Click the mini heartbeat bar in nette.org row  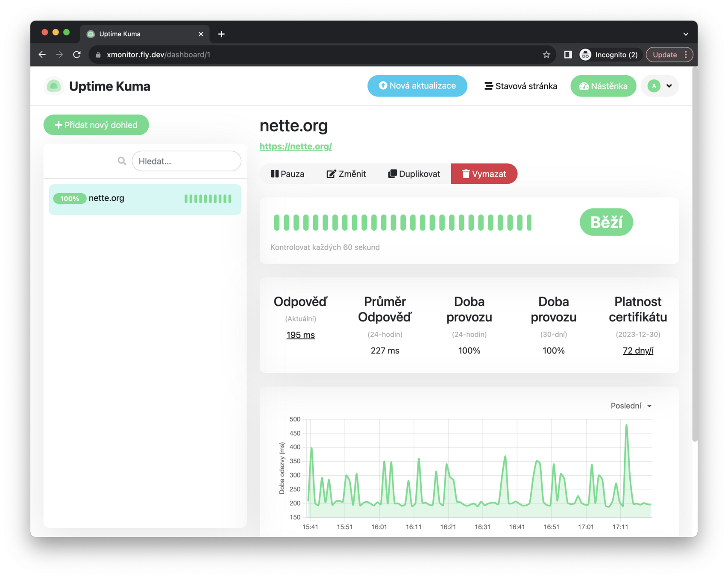pyautogui.click(x=208, y=199)
